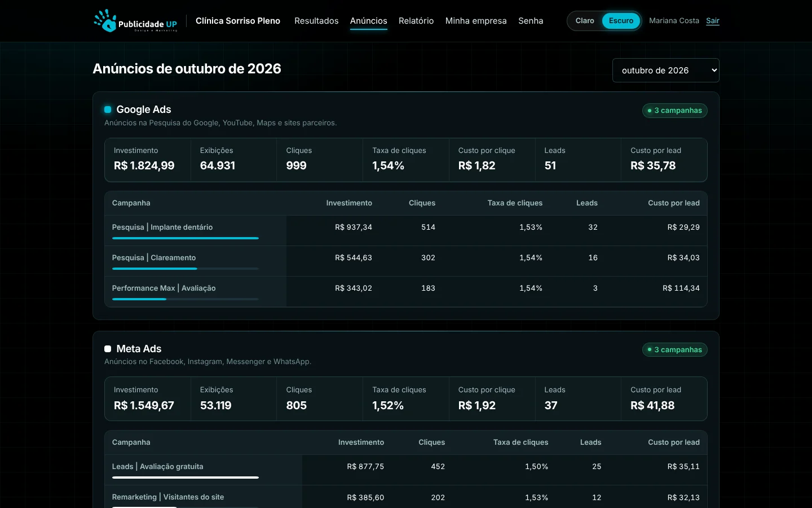The image size is (812, 508).
Task: Click the Pesquisa | Implante dentário progress bar
Action: (186, 238)
